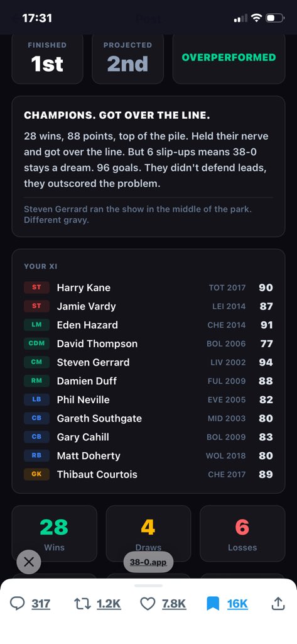The width and height of the screenshot is (297, 644).
Task: Tap the 317 replies count
Action: (x=41, y=604)
